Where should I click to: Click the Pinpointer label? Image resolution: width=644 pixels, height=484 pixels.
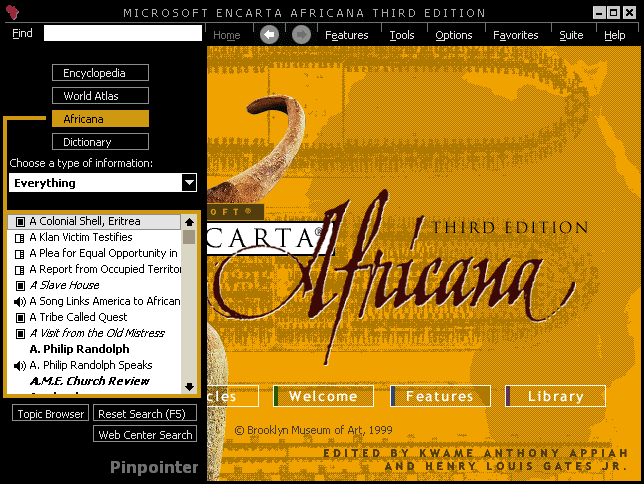click(x=154, y=467)
